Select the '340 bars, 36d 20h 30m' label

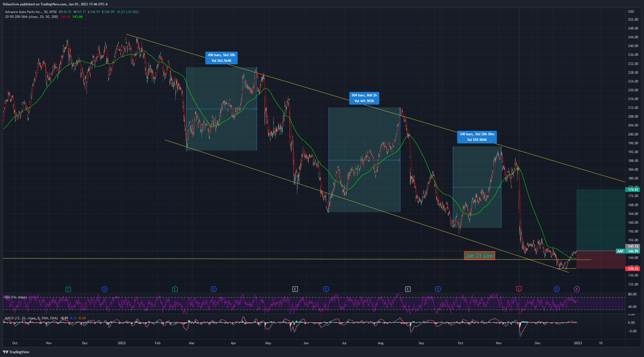click(477, 137)
